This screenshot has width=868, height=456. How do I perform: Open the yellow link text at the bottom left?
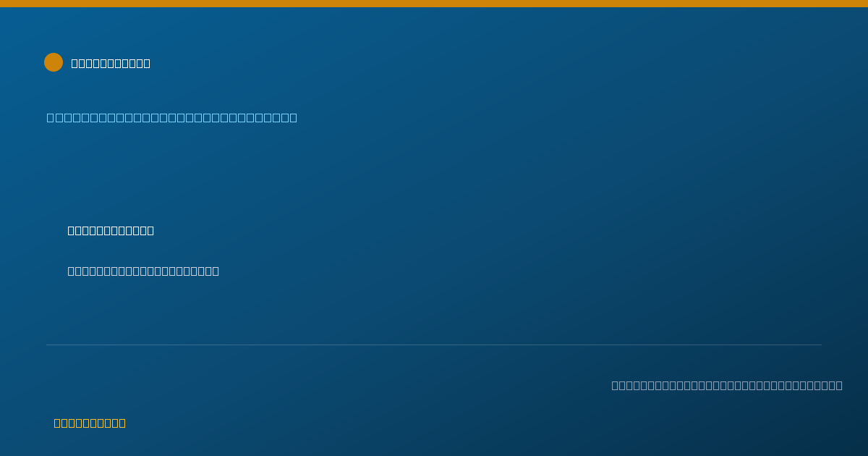90,423
